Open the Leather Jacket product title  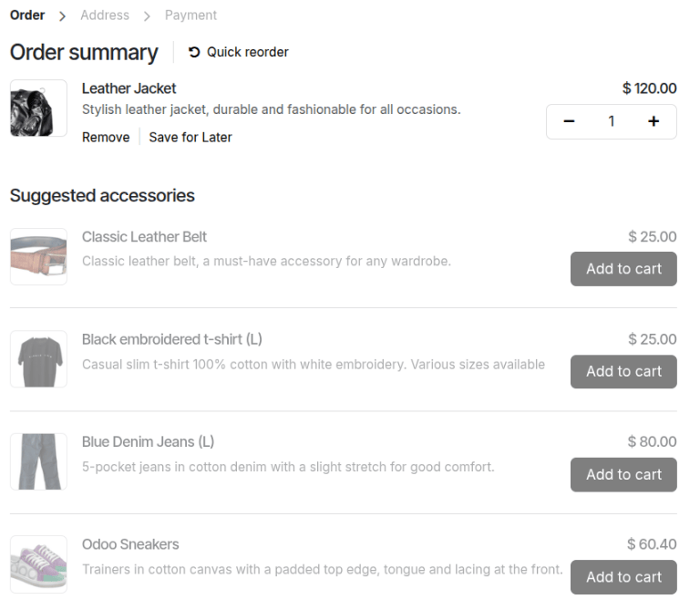point(129,88)
